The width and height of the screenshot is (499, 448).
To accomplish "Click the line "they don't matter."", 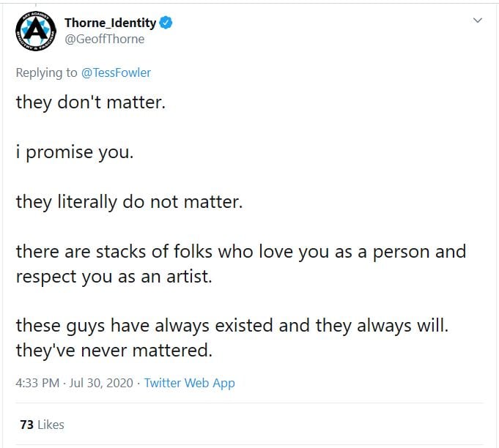I will pyautogui.click(x=91, y=102).
